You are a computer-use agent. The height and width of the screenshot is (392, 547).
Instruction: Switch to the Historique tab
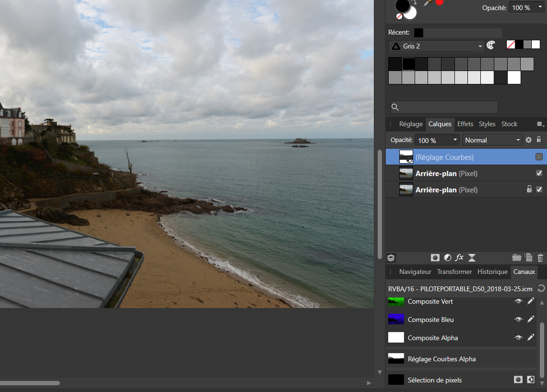tap(492, 271)
